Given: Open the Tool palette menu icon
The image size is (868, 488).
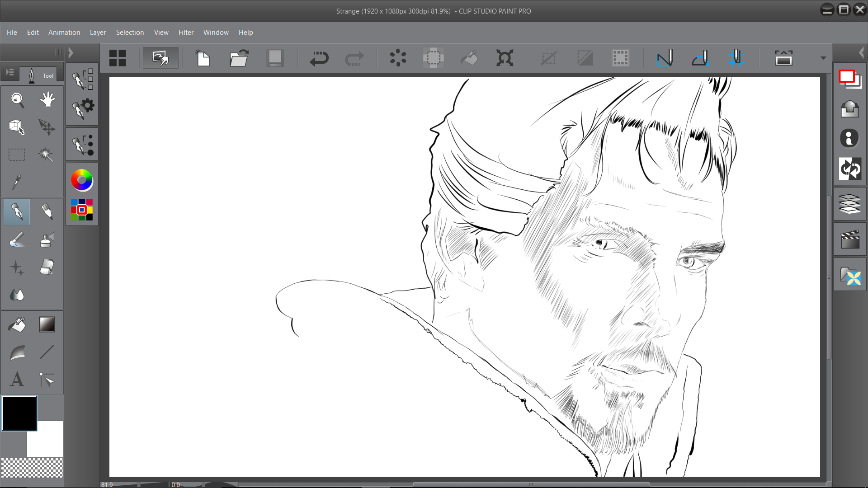Looking at the screenshot, I should pos(10,72).
